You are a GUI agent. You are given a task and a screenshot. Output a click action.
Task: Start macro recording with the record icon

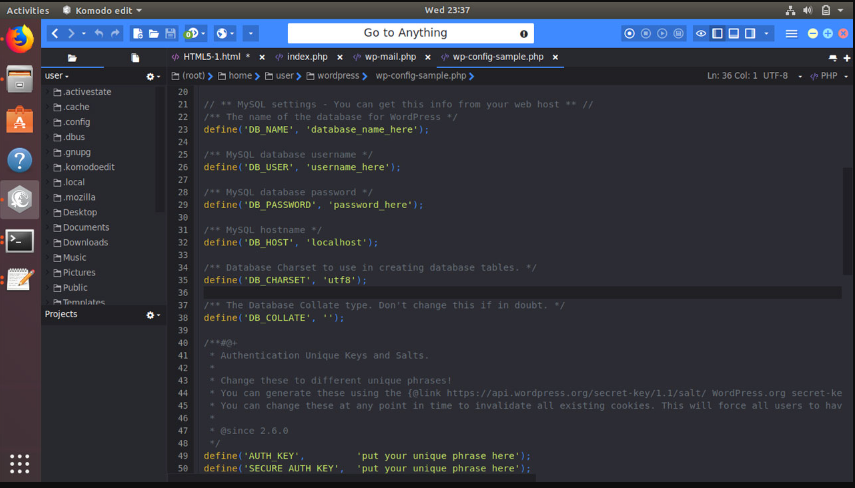[629, 33]
